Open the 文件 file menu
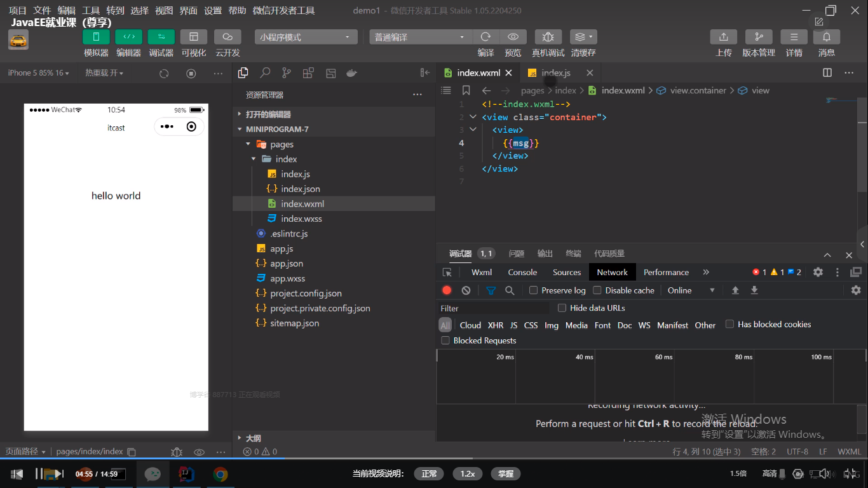 point(42,10)
